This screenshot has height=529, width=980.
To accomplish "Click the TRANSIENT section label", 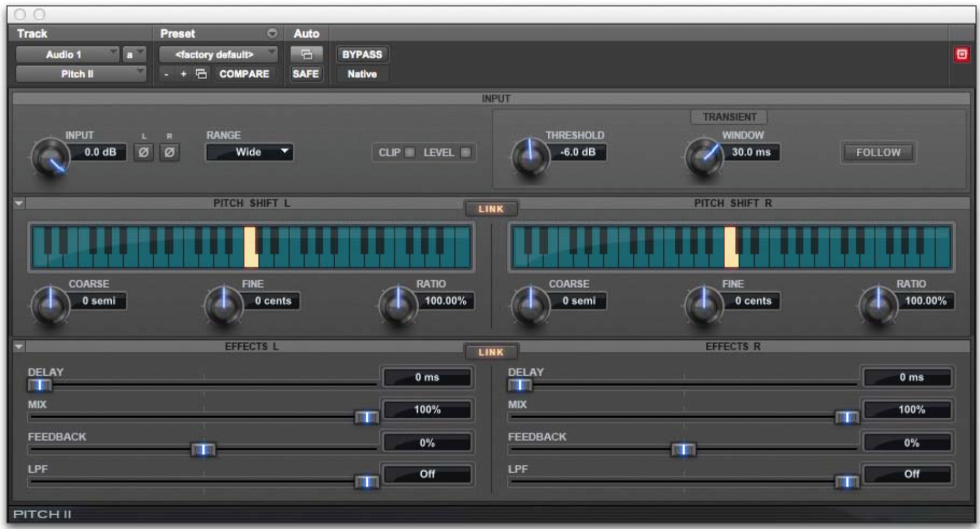I will click(729, 117).
